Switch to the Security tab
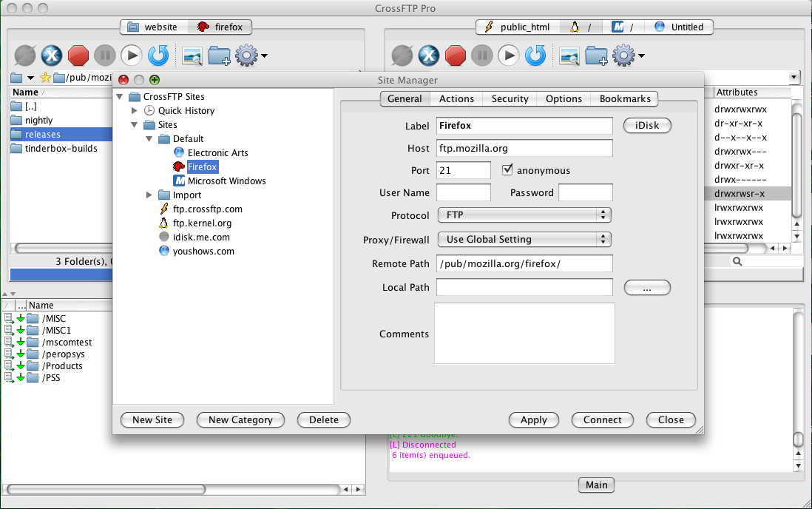 pyautogui.click(x=510, y=98)
